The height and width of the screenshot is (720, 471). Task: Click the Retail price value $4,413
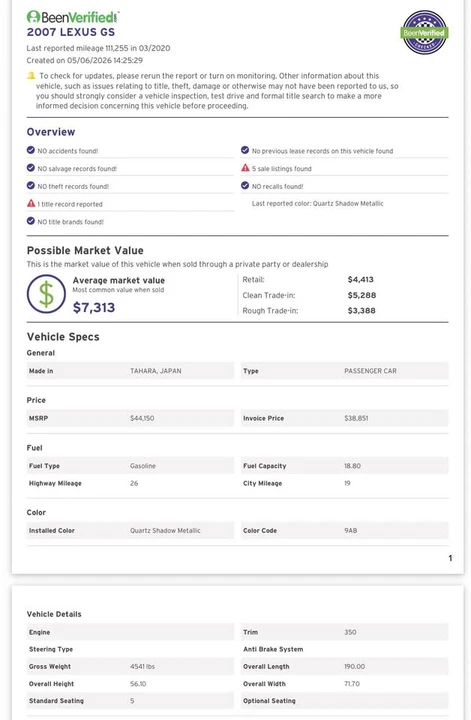pos(360,279)
